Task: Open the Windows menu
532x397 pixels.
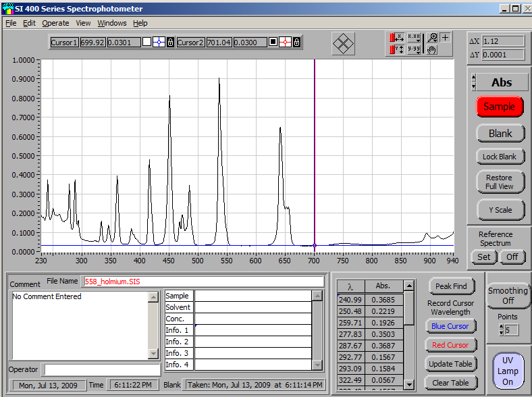Action: click(x=111, y=23)
